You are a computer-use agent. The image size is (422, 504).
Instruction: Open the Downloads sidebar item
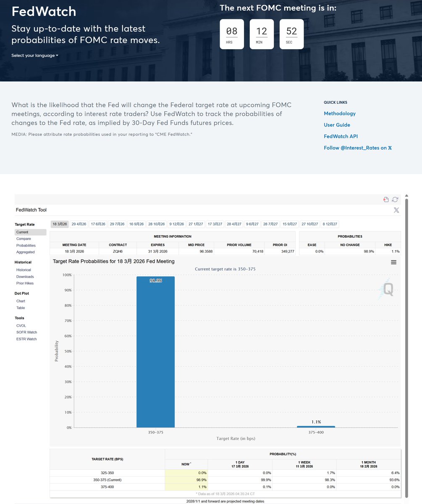(25, 277)
